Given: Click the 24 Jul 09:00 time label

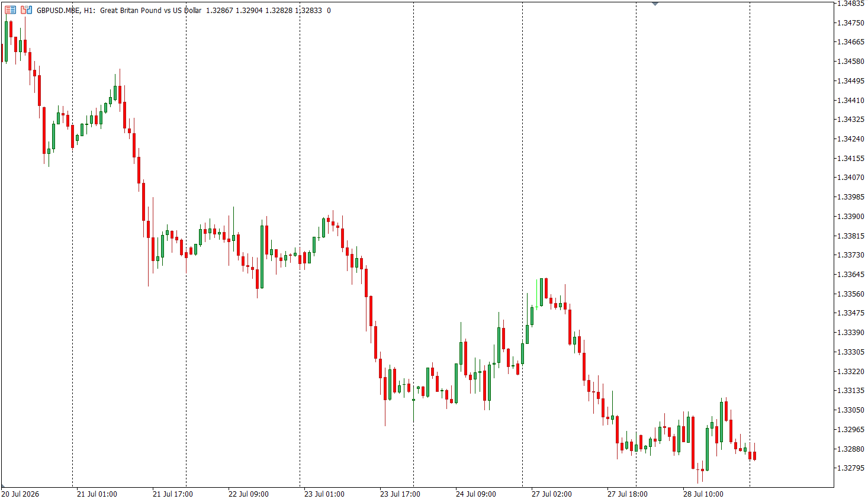Looking at the screenshot, I should (x=475, y=494).
